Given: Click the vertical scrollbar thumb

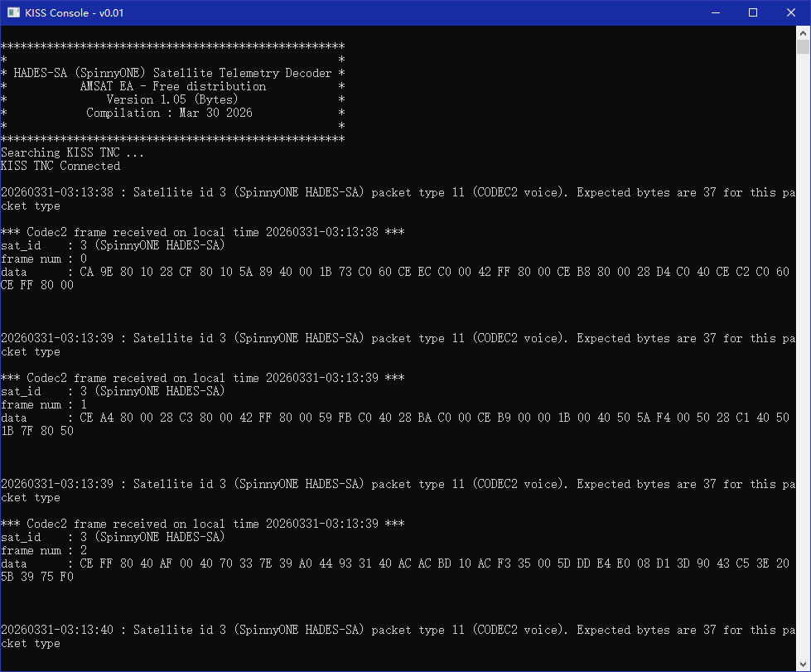Looking at the screenshot, I should coord(803,46).
